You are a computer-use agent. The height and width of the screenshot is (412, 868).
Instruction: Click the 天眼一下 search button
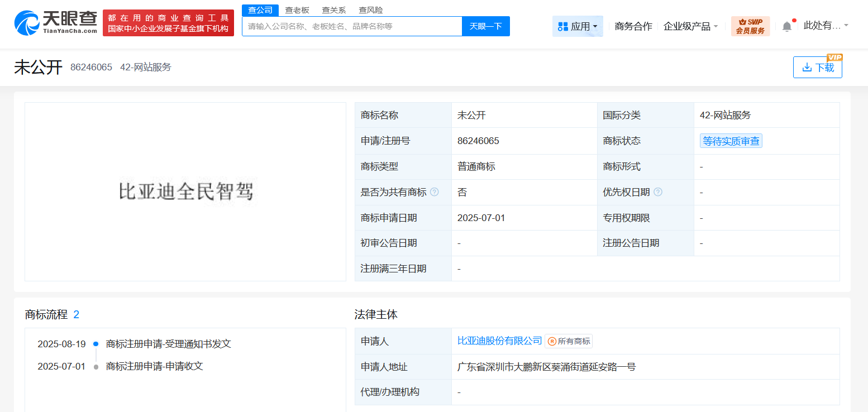[485, 26]
